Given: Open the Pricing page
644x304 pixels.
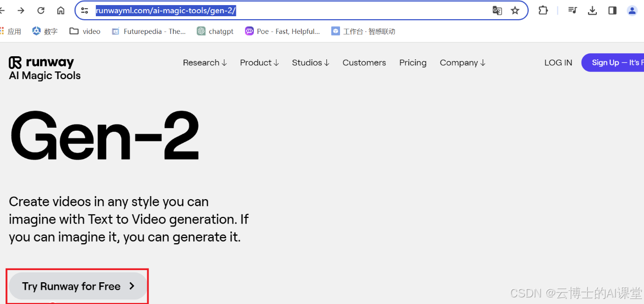Looking at the screenshot, I should point(413,63).
